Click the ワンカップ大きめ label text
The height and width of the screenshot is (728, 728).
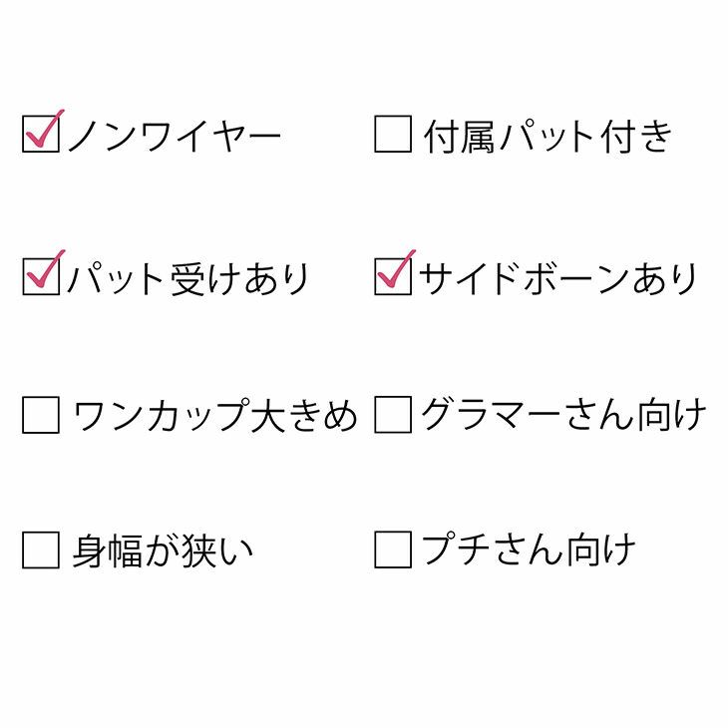pos(214,416)
